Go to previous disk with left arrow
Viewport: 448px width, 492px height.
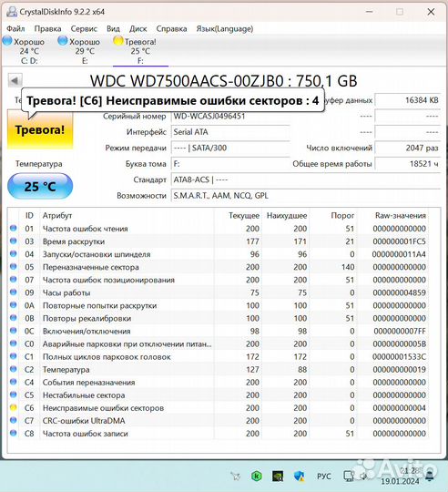(x=15, y=80)
